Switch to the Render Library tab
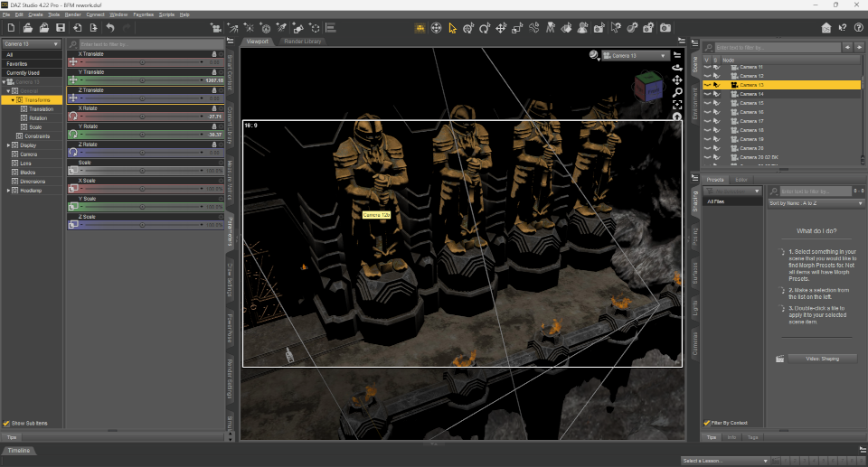The height and width of the screenshot is (467, 868). point(302,42)
